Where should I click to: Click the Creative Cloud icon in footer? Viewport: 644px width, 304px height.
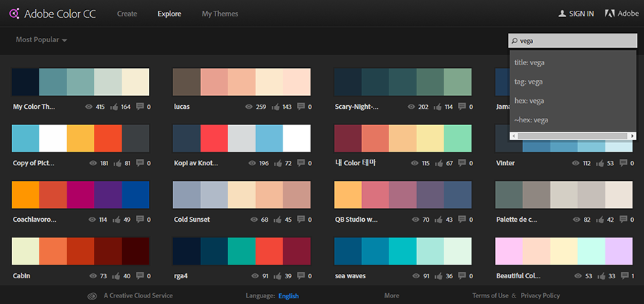coord(92,295)
